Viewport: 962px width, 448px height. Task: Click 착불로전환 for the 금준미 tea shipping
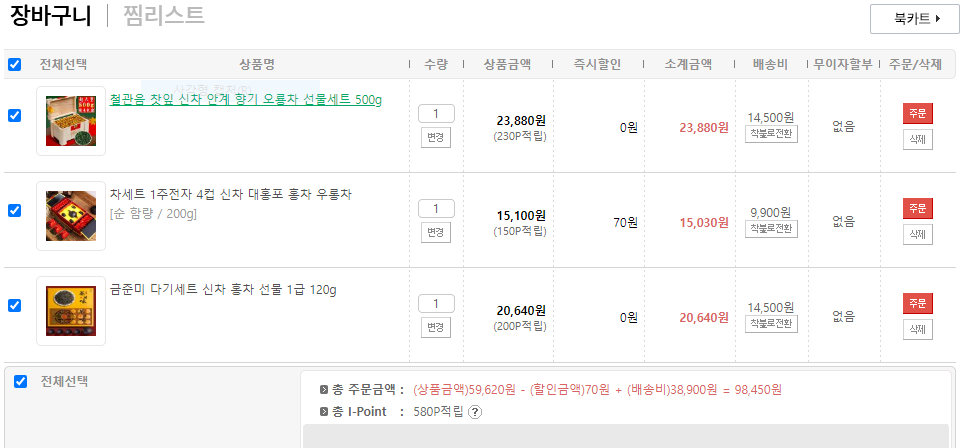pos(771,324)
